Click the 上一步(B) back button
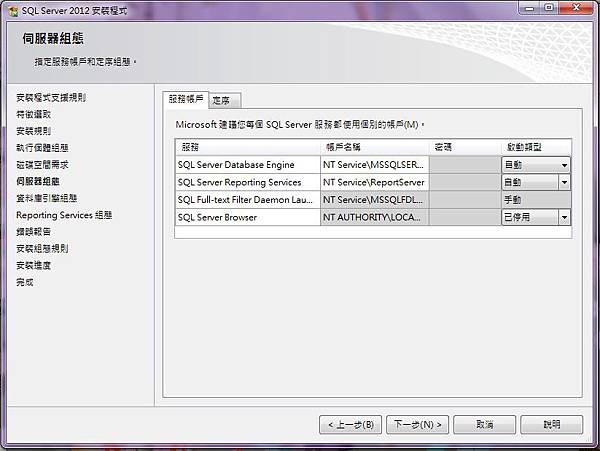 coord(351,425)
